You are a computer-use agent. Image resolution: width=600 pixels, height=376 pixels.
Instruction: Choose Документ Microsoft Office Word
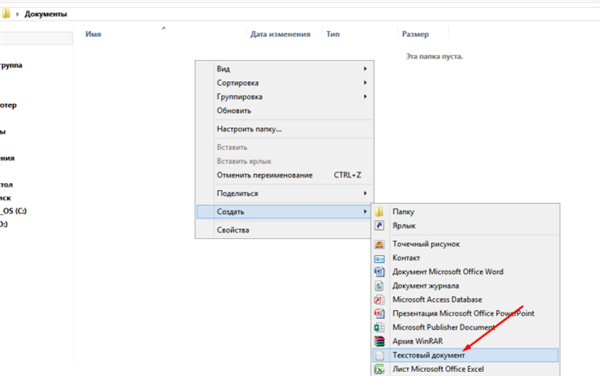tap(465, 272)
